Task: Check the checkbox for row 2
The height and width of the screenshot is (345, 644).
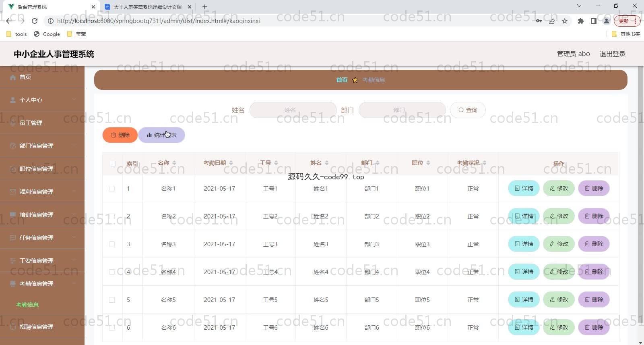Action: pyautogui.click(x=112, y=216)
